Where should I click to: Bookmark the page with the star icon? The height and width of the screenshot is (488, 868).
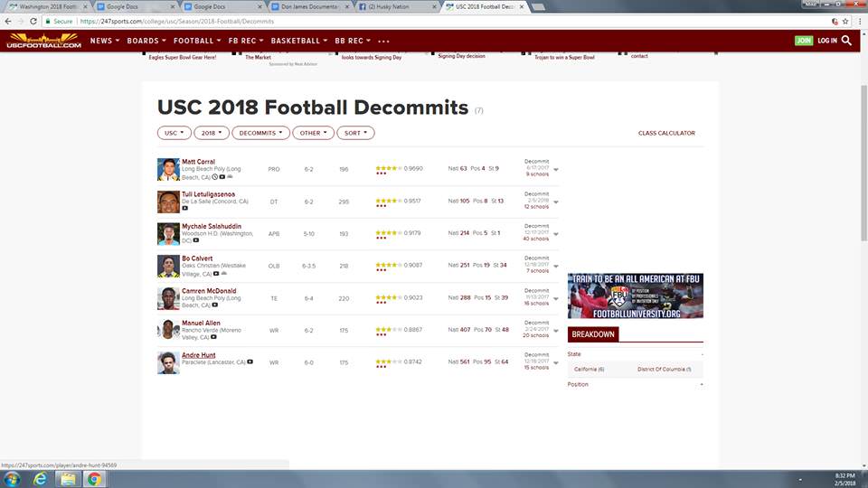845,21
